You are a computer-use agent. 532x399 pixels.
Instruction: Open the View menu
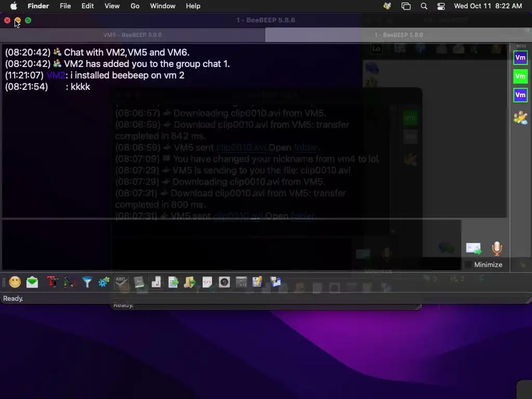(x=112, y=6)
